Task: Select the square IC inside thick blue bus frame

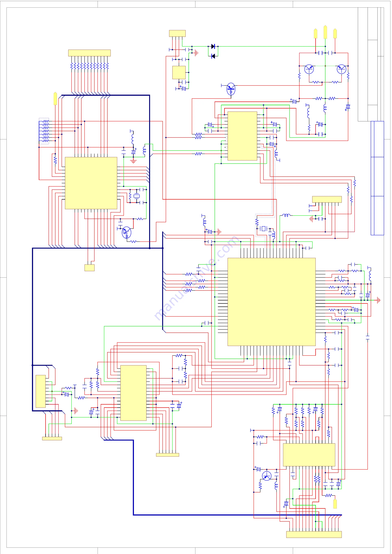Action: pyautogui.click(x=91, y=183)
